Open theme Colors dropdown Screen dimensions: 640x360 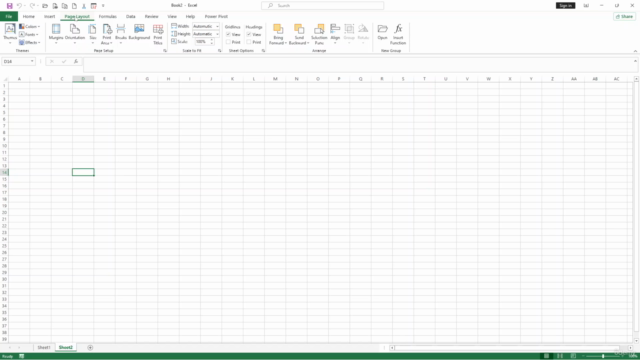tap(29, 27)
